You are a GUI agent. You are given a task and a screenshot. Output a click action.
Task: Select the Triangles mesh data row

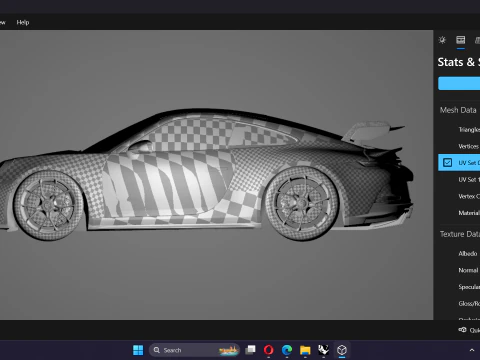coord(469,130)
